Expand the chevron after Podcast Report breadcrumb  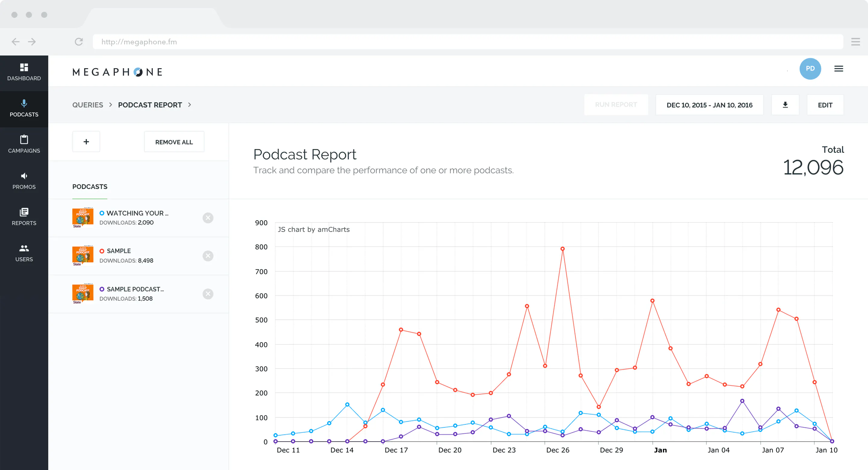(x=190, y=105)
